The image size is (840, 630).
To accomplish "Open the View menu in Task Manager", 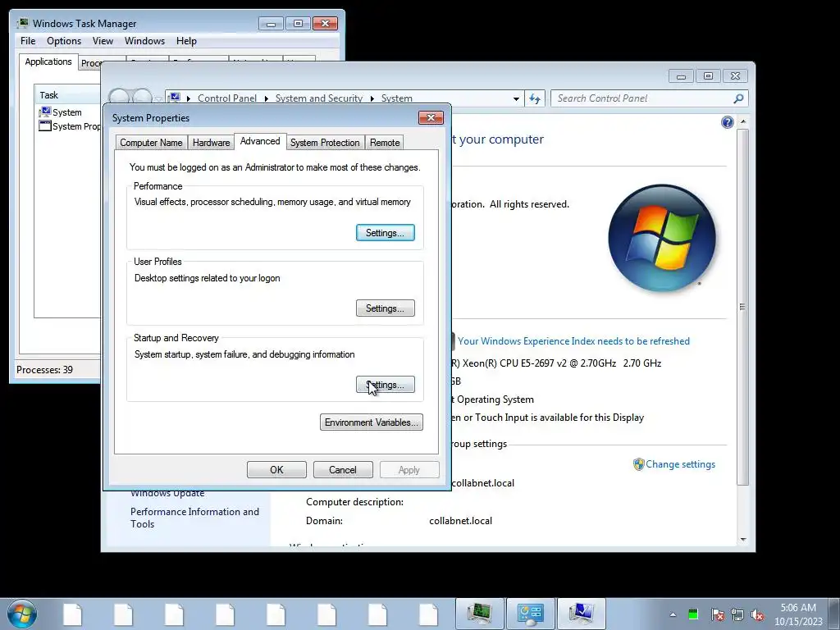I will (x=103, y=41).
